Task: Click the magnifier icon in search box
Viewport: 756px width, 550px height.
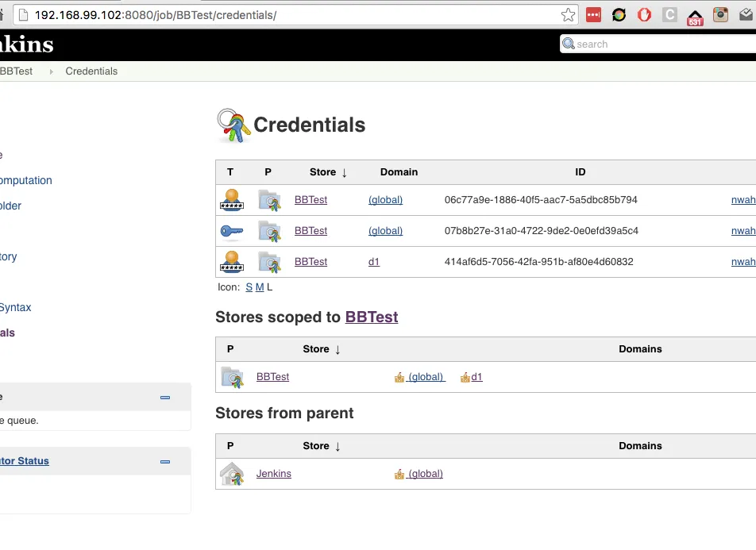Action: point(569,44)
